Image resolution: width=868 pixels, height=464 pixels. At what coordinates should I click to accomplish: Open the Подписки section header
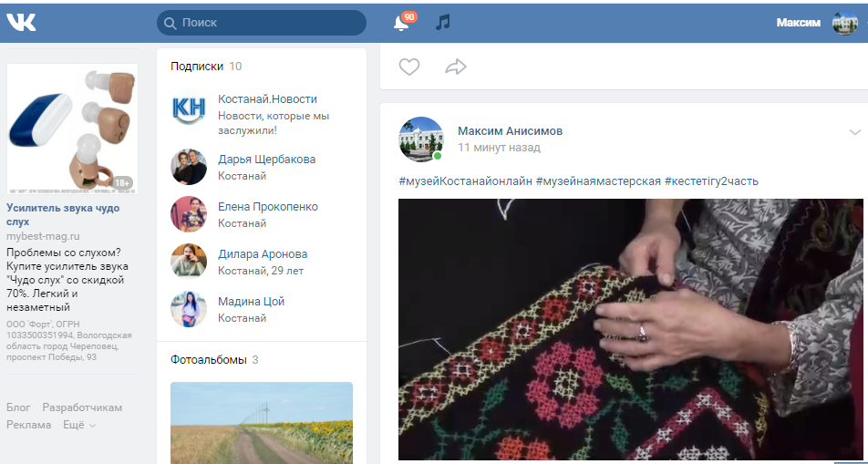tap(197, 67)
